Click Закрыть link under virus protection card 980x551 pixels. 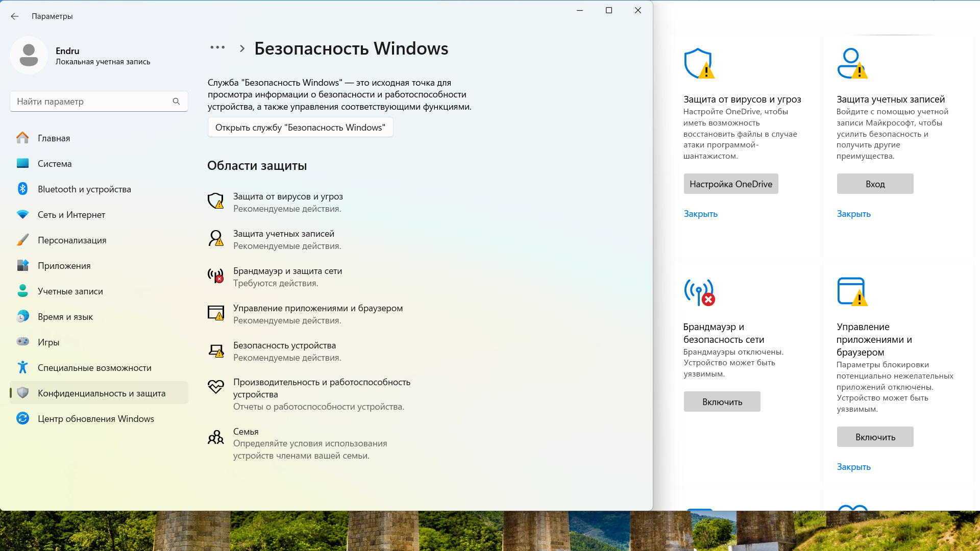click(700, 214)
